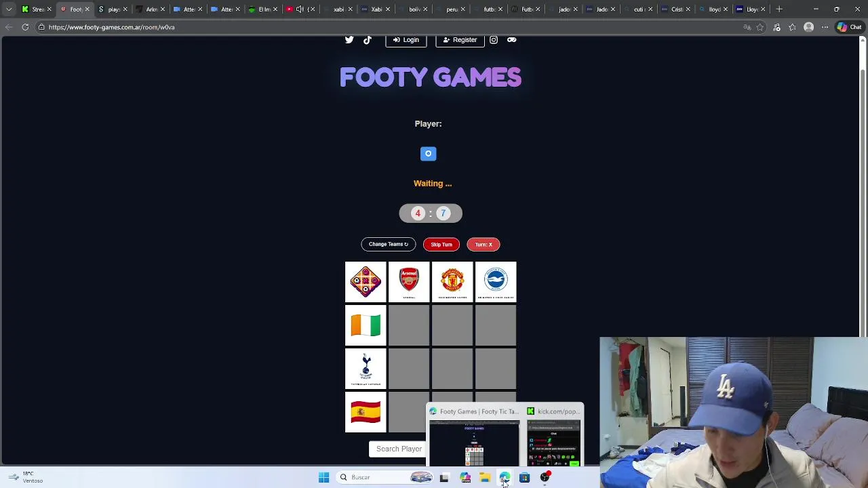868x488 pixels.
Task: Click the Change Teams button
Action: tap(389, 244)
